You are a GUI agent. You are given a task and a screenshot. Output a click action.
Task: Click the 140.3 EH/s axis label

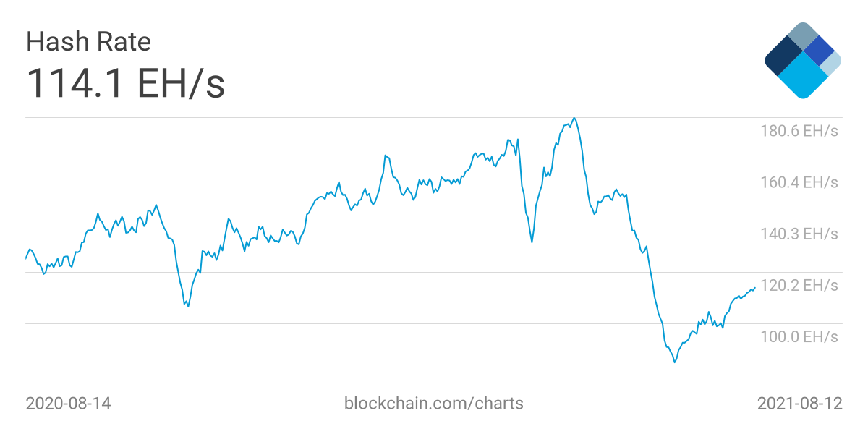(799, 234)
